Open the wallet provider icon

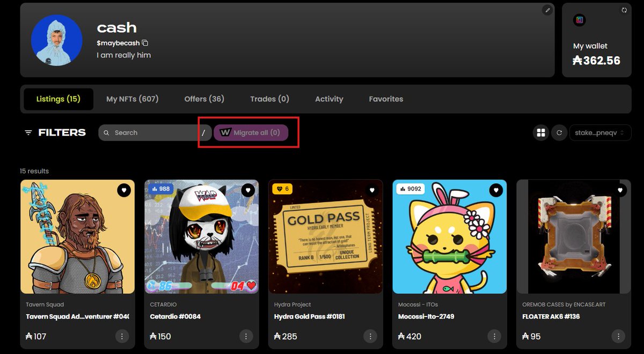coord(579,20)
